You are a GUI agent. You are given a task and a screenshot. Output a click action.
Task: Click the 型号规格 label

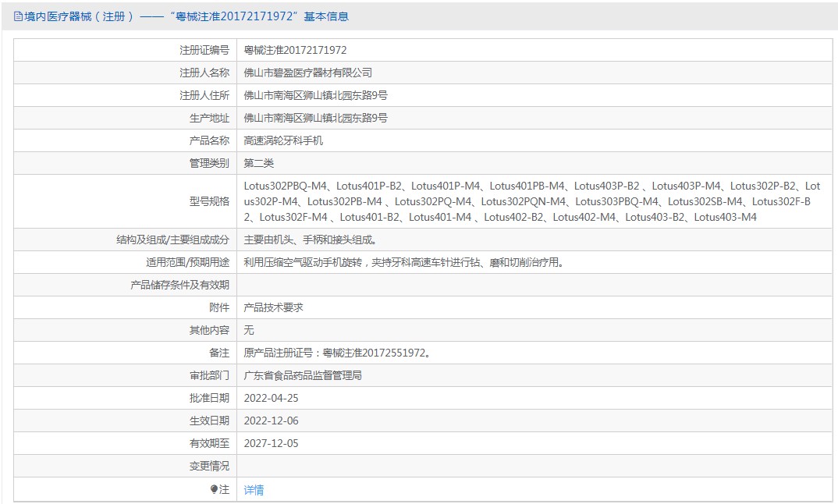[x=209, y=201]
